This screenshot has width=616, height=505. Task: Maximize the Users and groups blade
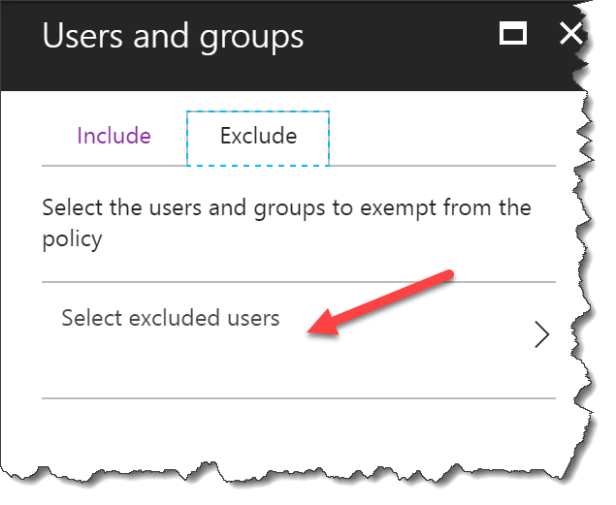[x=513, y=33]
